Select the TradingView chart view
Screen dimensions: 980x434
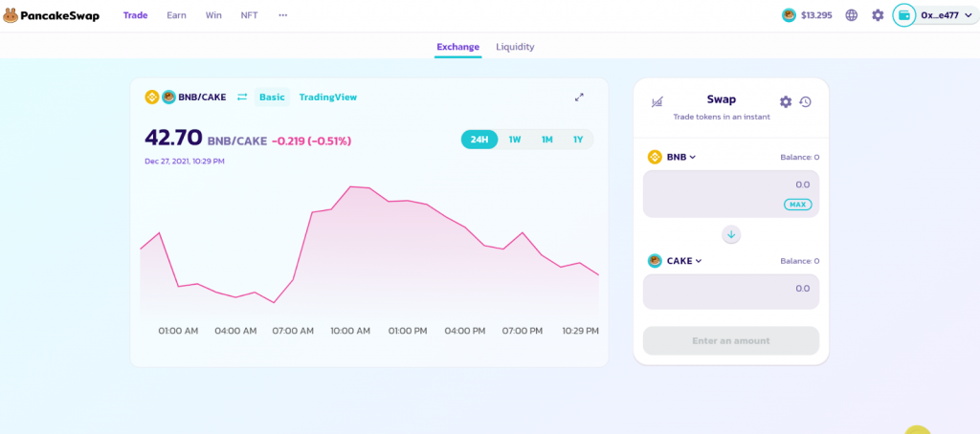point(328,97)
